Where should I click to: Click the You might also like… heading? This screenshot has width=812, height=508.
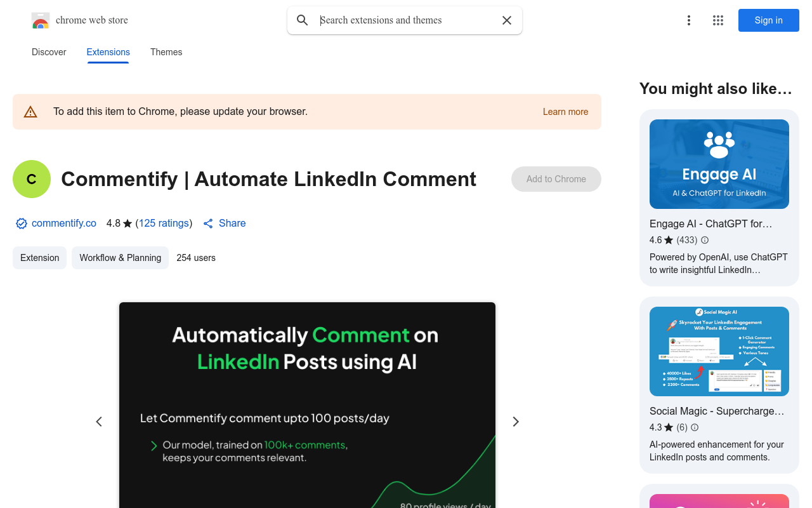click(716, 89)
